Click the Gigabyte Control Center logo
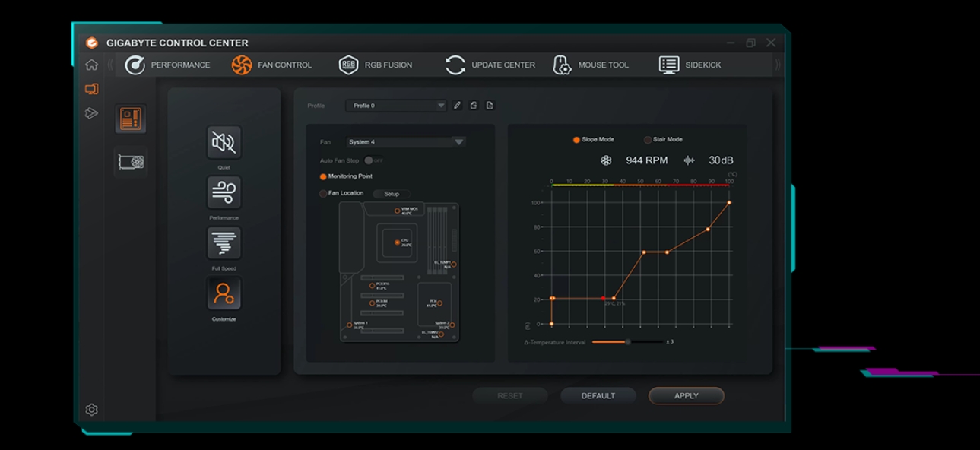This screenshot has width=980, height=450. click(x=92, y=43)
